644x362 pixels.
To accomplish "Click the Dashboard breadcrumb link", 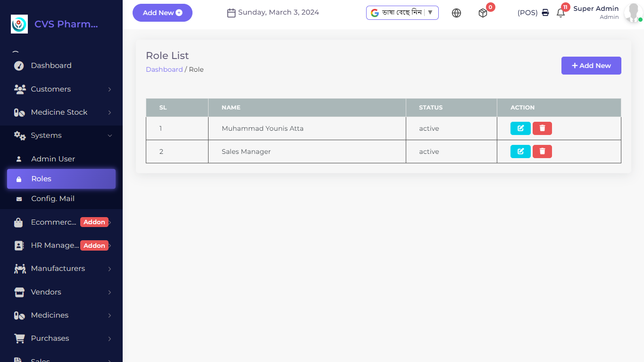I will [164, 69].
